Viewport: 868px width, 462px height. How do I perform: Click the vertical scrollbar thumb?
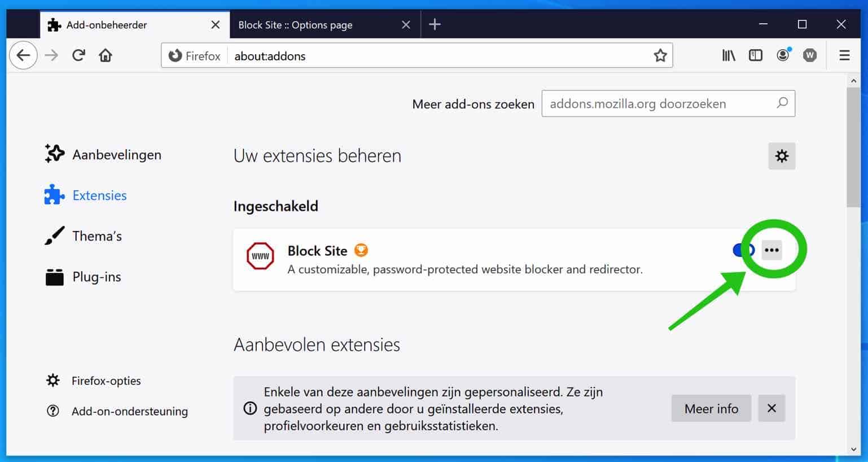tap(853, 147)
